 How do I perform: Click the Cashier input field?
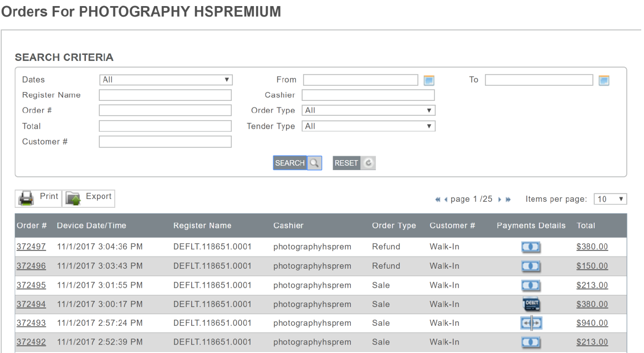click(368, 95)
